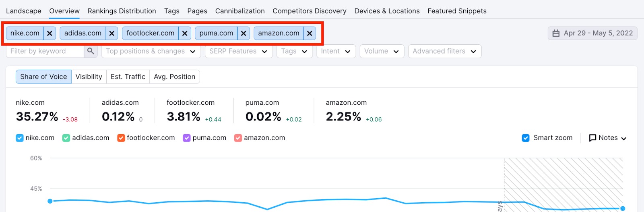The height and width of the screenshot is (212, 644).
Task: Go to the Landscape tab
Action: (x=24, y=11)
